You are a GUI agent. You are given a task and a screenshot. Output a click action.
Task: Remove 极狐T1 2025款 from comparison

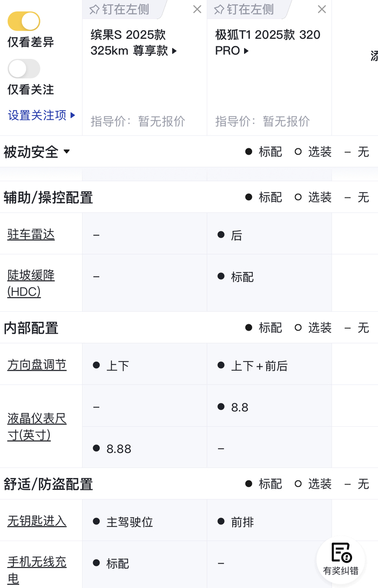[x=322, y=9]
